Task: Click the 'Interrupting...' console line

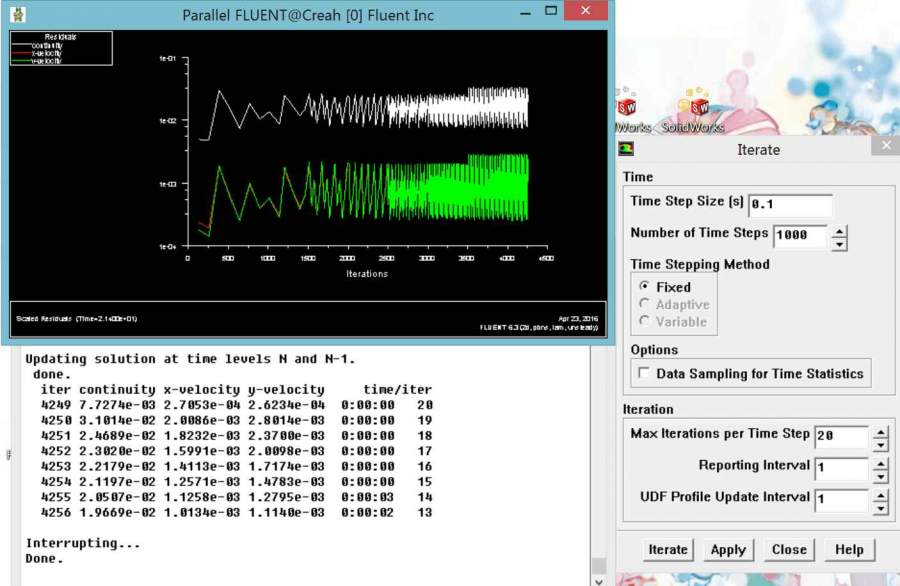Action: pos(83,543)
